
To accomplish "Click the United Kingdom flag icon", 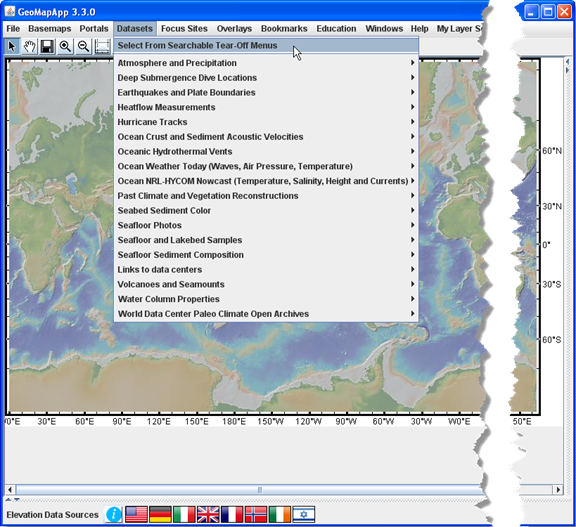I will pyautogui.click(x=208, y=514).
